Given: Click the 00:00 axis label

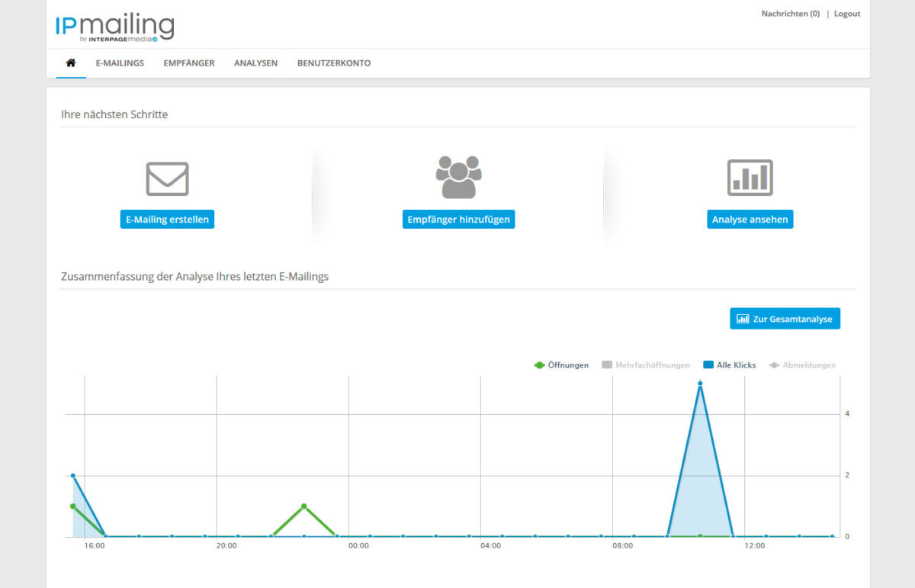Looking at the screenshot, I should click(x=358, y=546).
